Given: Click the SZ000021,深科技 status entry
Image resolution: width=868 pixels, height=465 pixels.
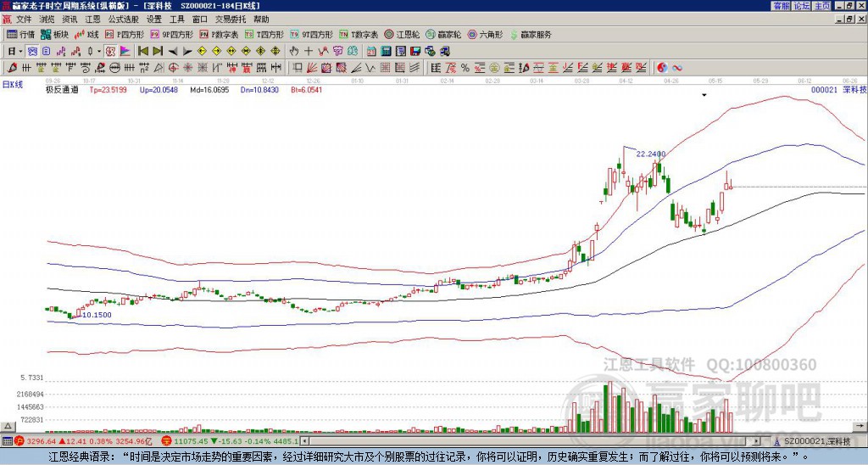Looking at the screenshot, I should pos(813,441).
